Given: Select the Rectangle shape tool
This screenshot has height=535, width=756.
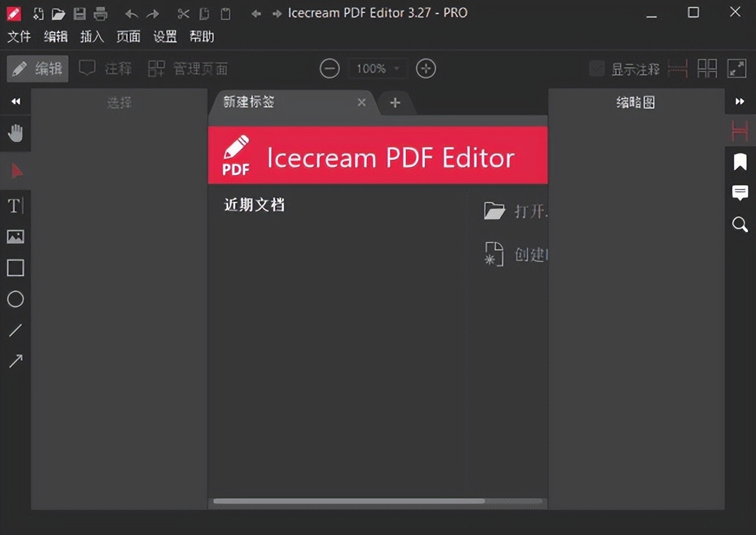Looking at the screenshot, I should click(x=15, y=268).
